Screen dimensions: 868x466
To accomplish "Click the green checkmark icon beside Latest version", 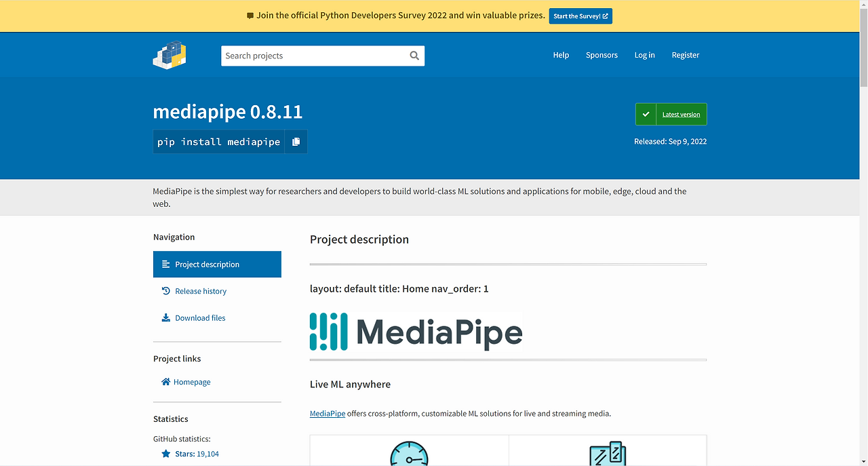I will tap(646, 115).
